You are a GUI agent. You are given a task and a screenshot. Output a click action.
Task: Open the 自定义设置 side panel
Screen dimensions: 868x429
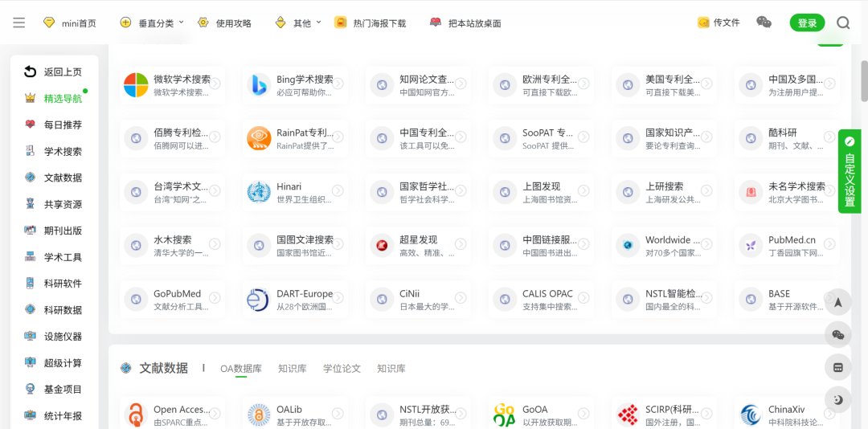click(x=850, y=171)
